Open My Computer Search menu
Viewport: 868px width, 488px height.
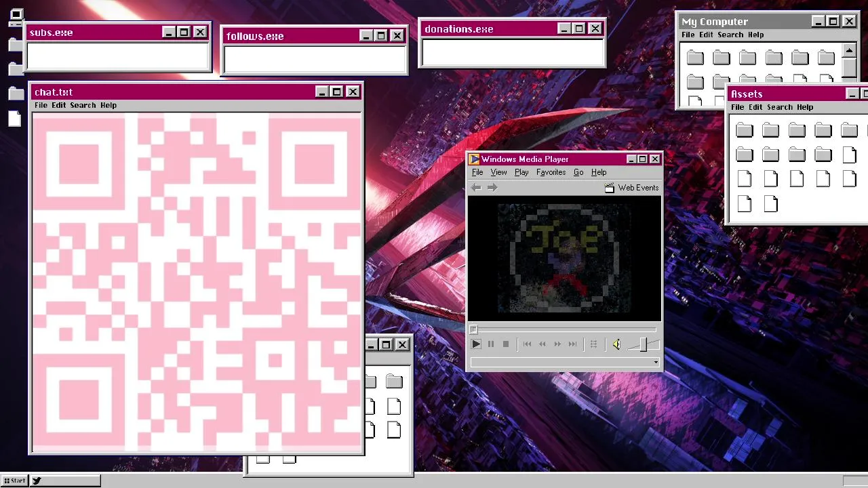(x=730, y=35)
